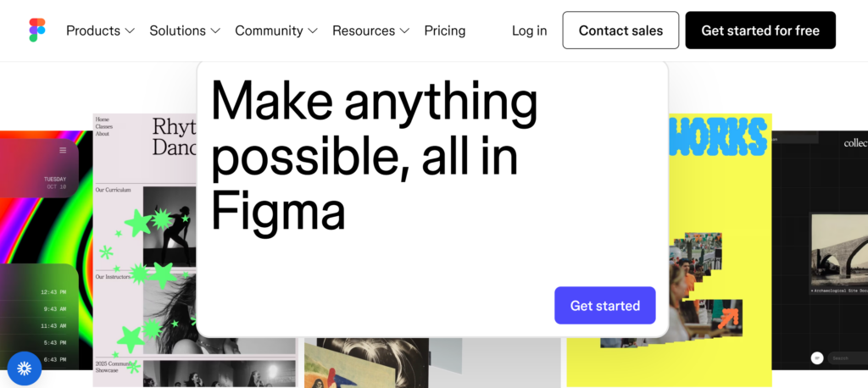
Task: Open the blue cookie settings icon
Action: click(25, 369)
